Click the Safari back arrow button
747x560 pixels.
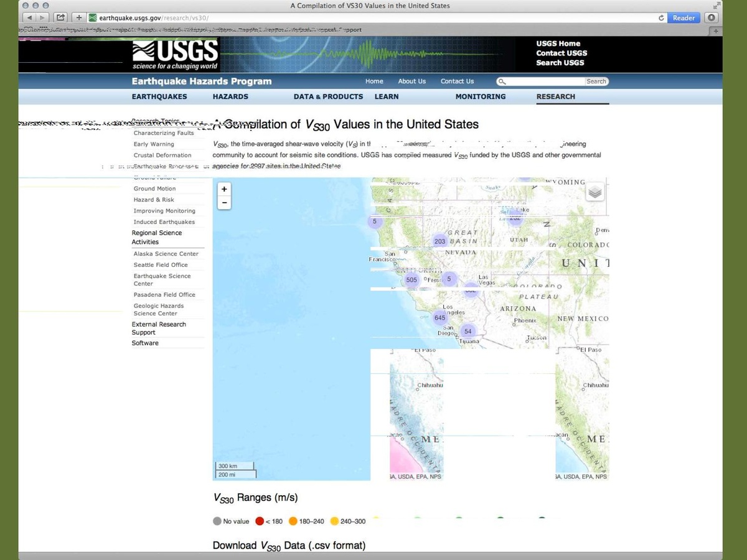[30, 18]
